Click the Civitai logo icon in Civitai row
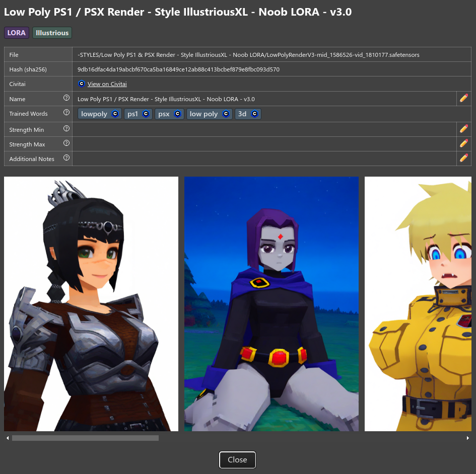This screenshot has height=474, width=476. click(82, 84)
